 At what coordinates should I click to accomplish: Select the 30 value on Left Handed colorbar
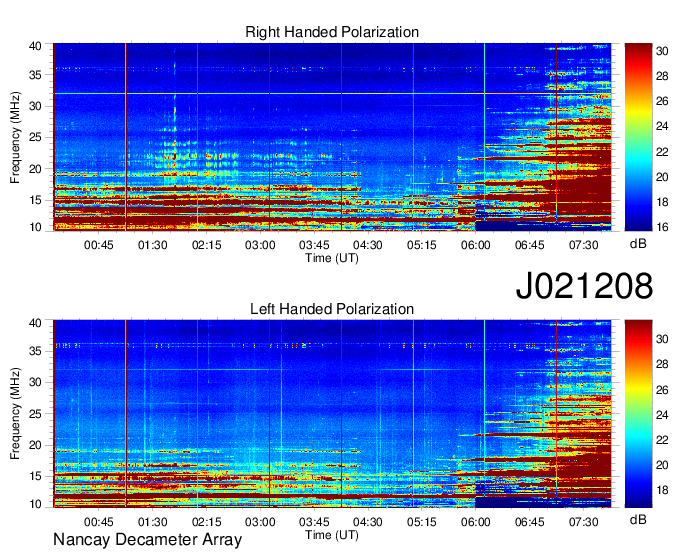662,339
